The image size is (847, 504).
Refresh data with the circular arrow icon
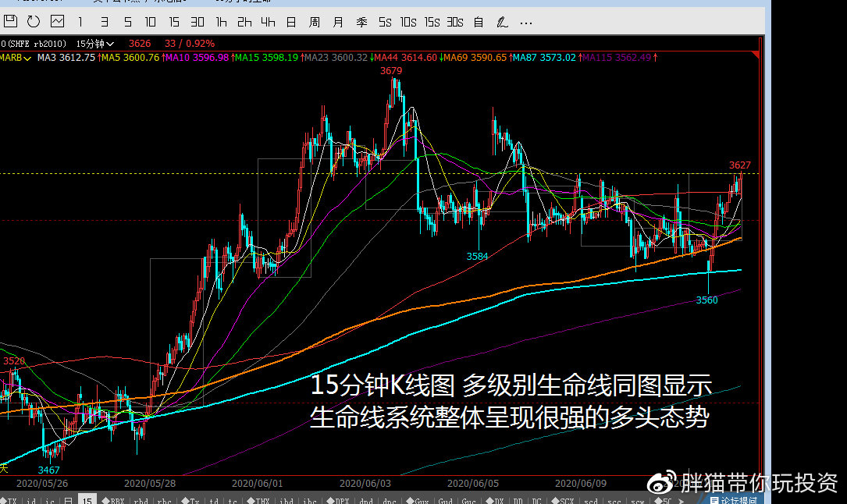click(33, 22)
